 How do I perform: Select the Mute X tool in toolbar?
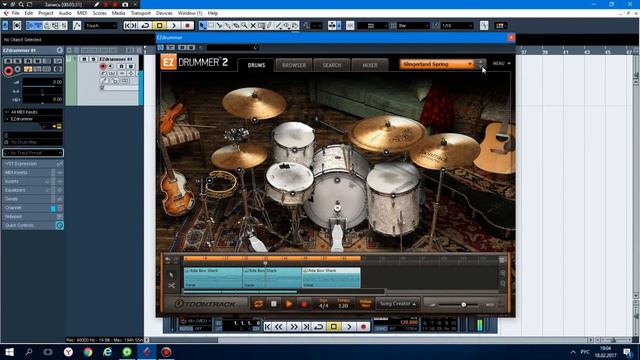(253, 26)
